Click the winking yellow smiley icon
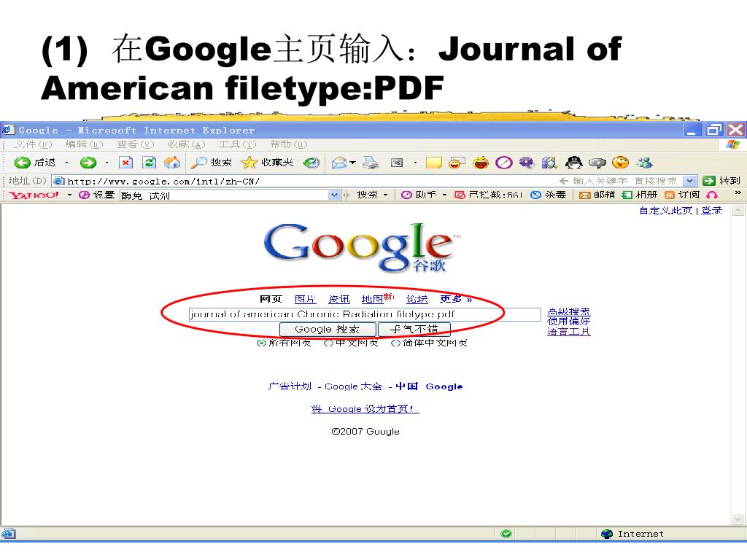The image size is (747, 560). click(x=620, y=163)
